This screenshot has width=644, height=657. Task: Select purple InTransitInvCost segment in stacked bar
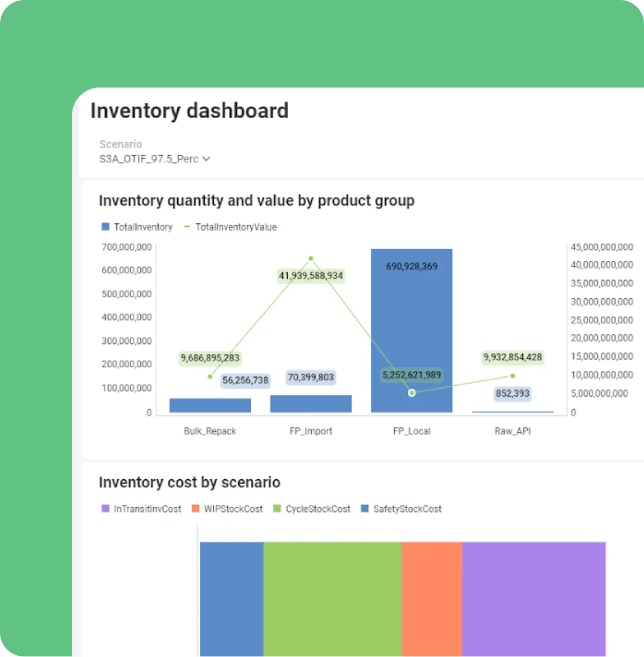(534, 599)
